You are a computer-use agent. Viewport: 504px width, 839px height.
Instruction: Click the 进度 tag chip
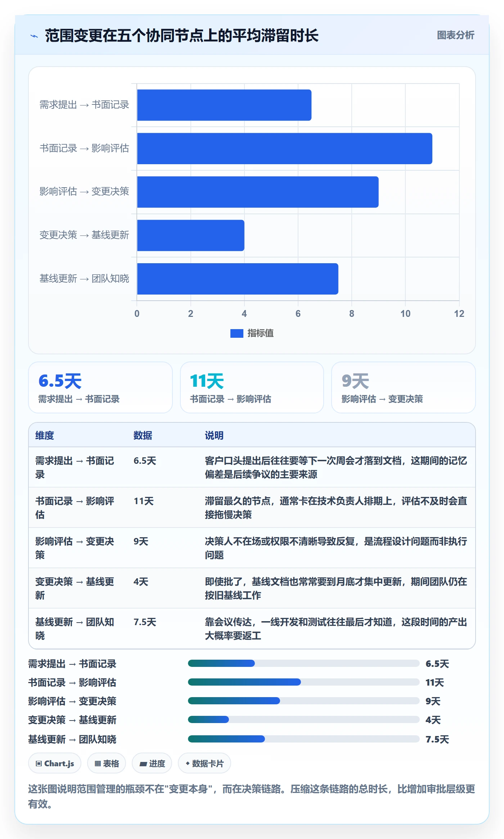point(152,763)
